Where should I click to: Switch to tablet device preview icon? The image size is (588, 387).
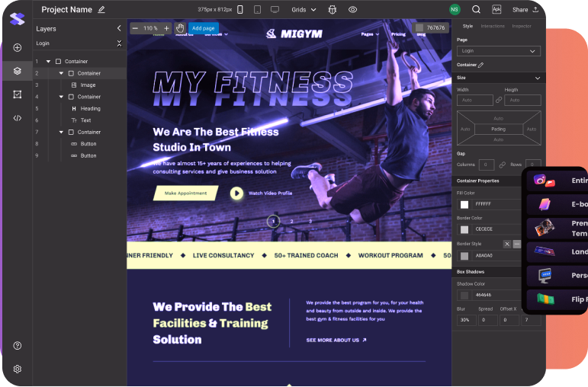click(257, 10)
